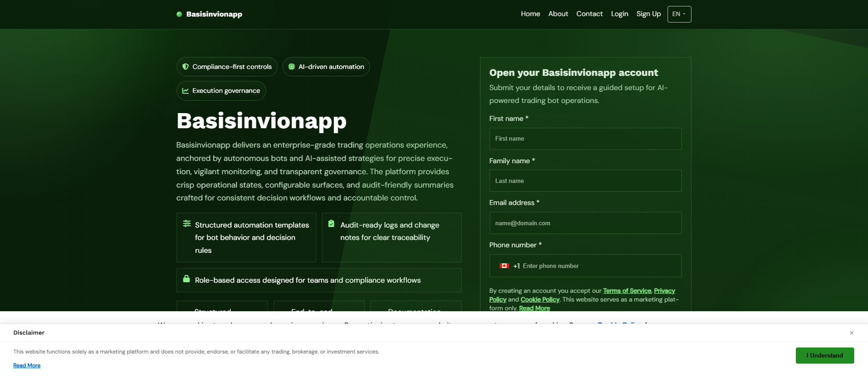
Task: Click the Basisinvionapp brand name in header
Action: (214, 14)
